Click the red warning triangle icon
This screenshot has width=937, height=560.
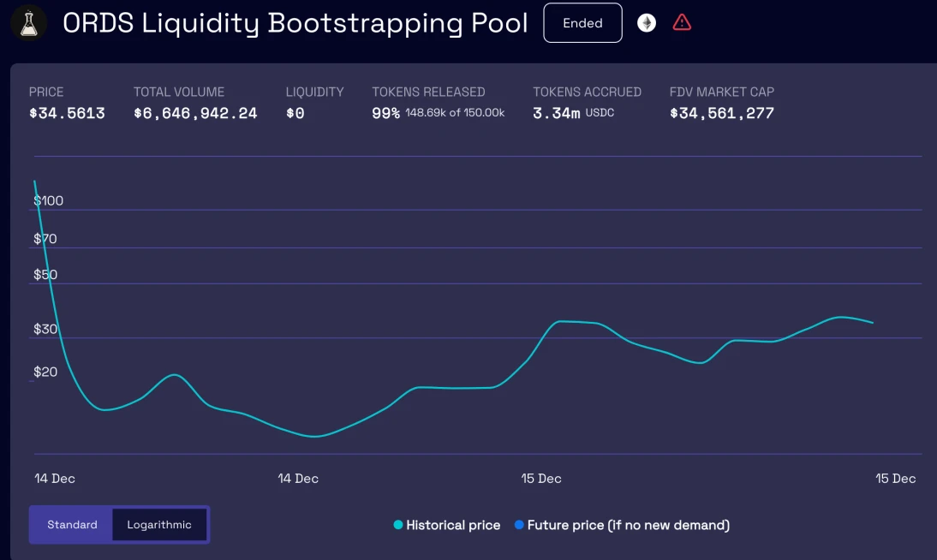[x=682, y=23]
